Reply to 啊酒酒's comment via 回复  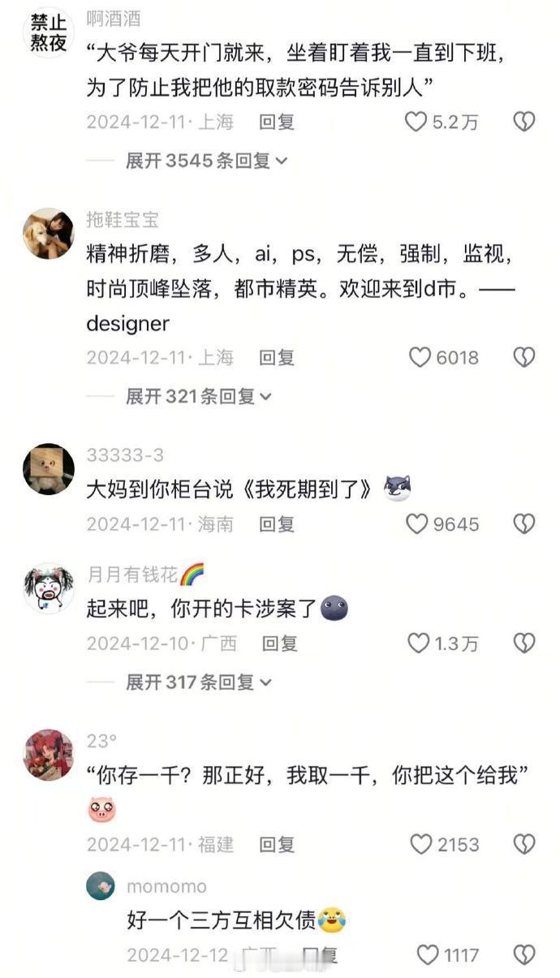pos(277,122)
